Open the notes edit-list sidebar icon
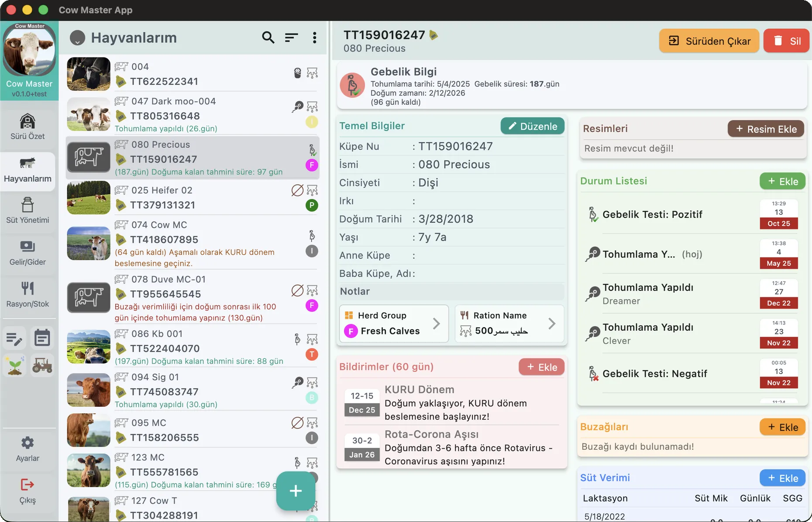 (x=15, y=338)
